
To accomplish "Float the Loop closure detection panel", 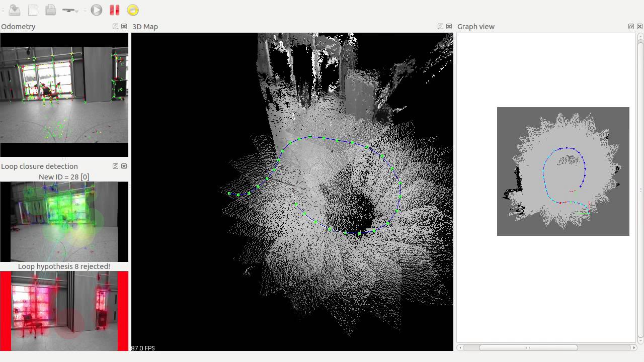I will [115, 166].
